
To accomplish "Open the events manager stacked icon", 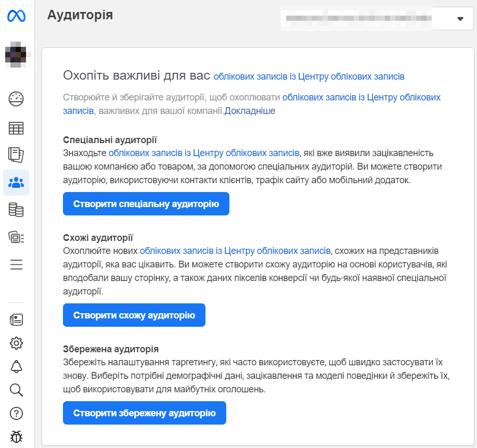I will [x=16, y=237].
